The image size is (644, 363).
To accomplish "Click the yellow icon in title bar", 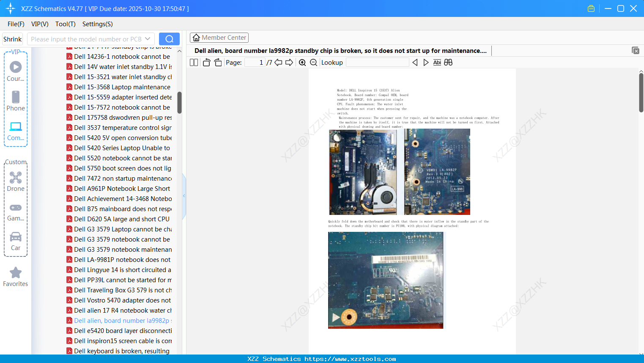I will [591, 8].
